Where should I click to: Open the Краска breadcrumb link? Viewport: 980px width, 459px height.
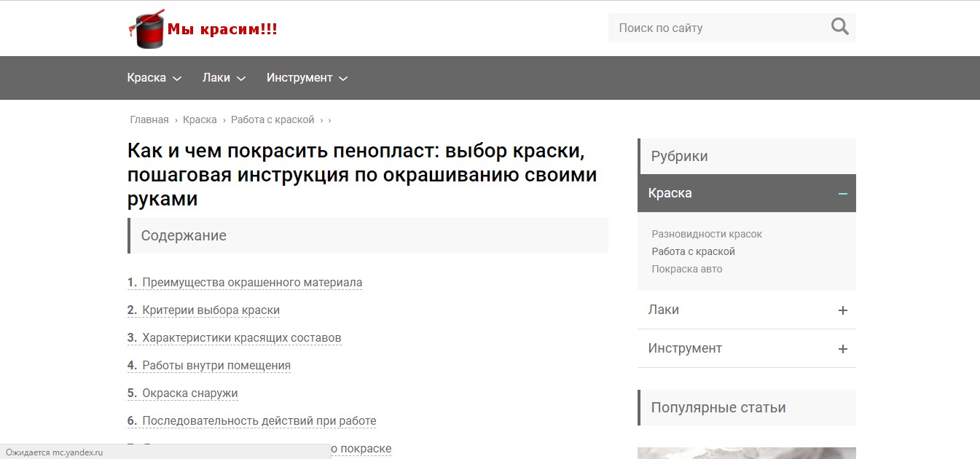(x=200, y=119)
